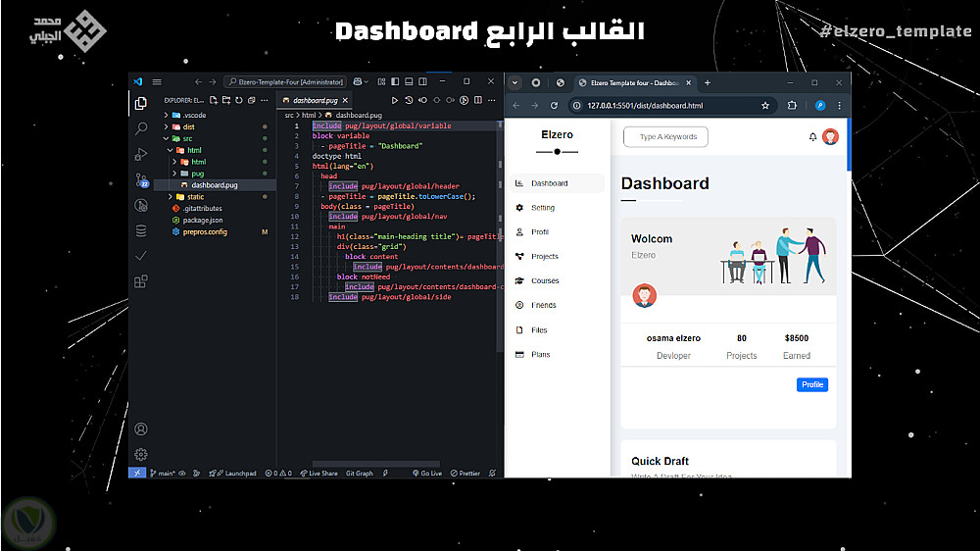Image resolution: width=980 pixels, height=551 pixels.
Task: Click Go Live in status bar
Action: pos(427,474)
